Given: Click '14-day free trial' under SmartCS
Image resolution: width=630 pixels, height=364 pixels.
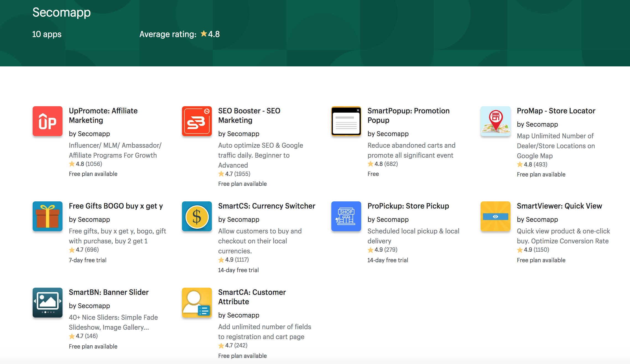Looking at the screenshot, I should (238, 270).
